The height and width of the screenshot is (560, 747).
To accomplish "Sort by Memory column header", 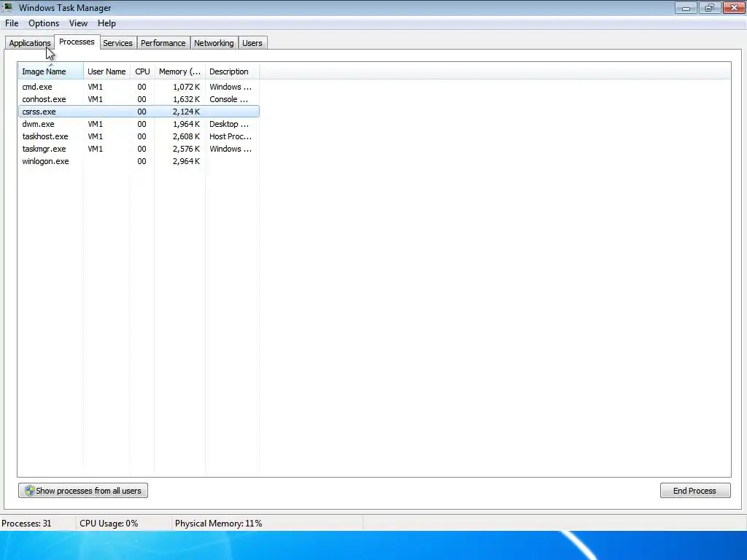I will 179,71.
